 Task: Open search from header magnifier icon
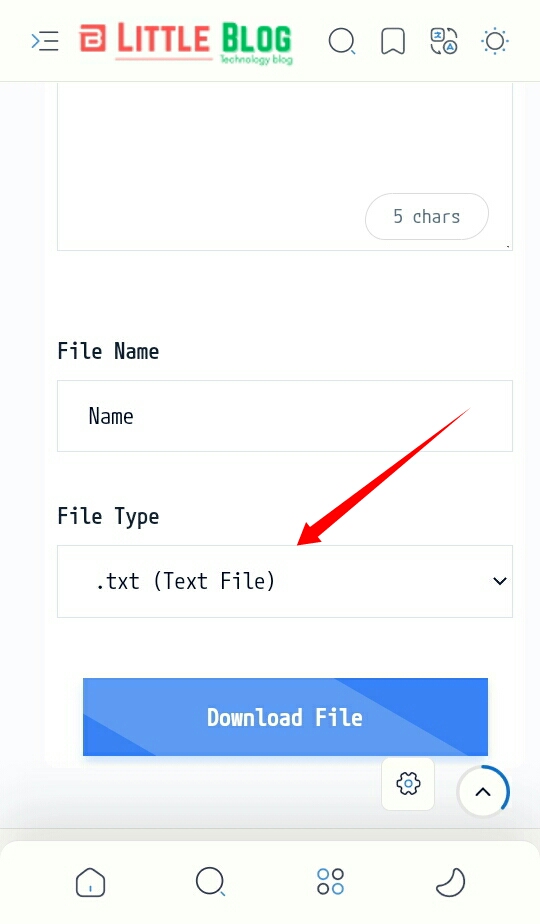342,42
